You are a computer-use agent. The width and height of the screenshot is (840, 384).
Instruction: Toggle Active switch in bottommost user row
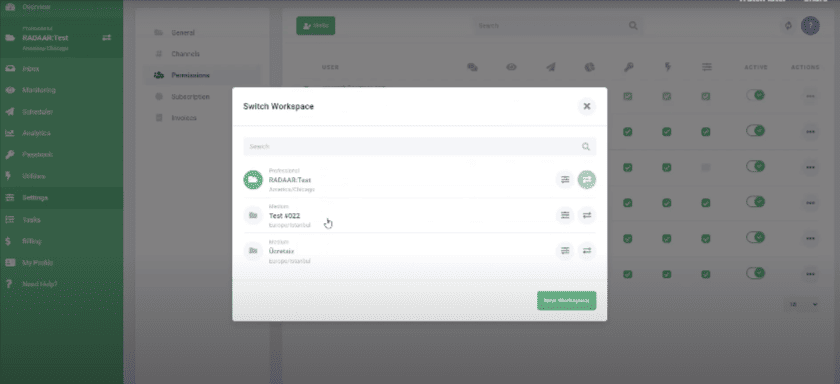(755, 273)
